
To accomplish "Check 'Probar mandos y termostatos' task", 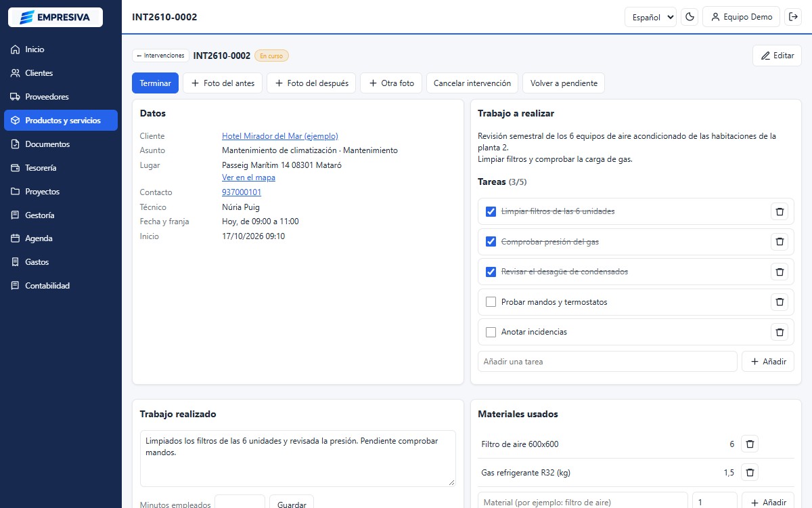I will pos(491,302).
